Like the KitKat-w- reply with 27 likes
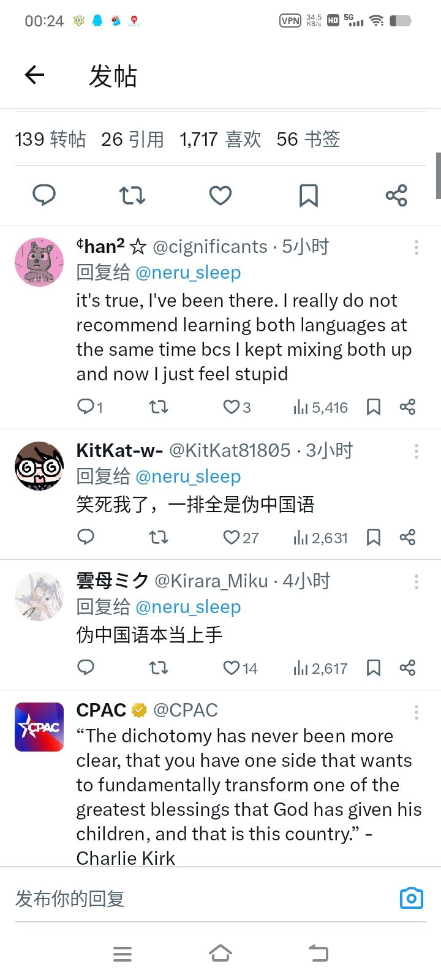The image size is (441, 980). (x=232, y=537)
